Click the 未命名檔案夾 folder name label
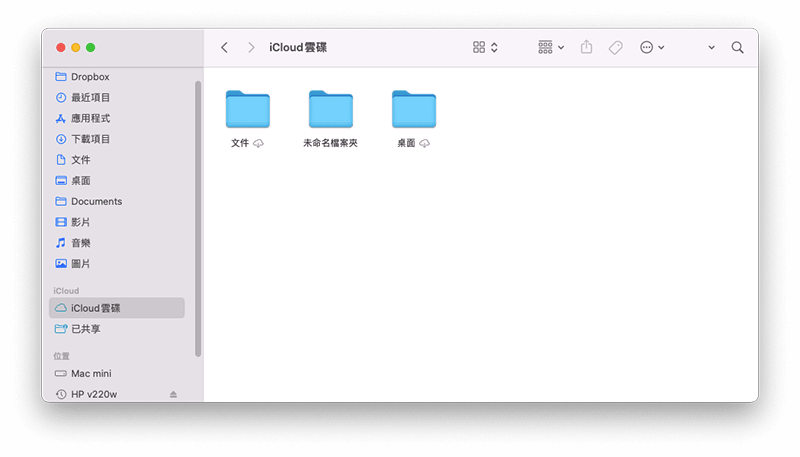This screenshot has height=457, width=800. (331, 143)
